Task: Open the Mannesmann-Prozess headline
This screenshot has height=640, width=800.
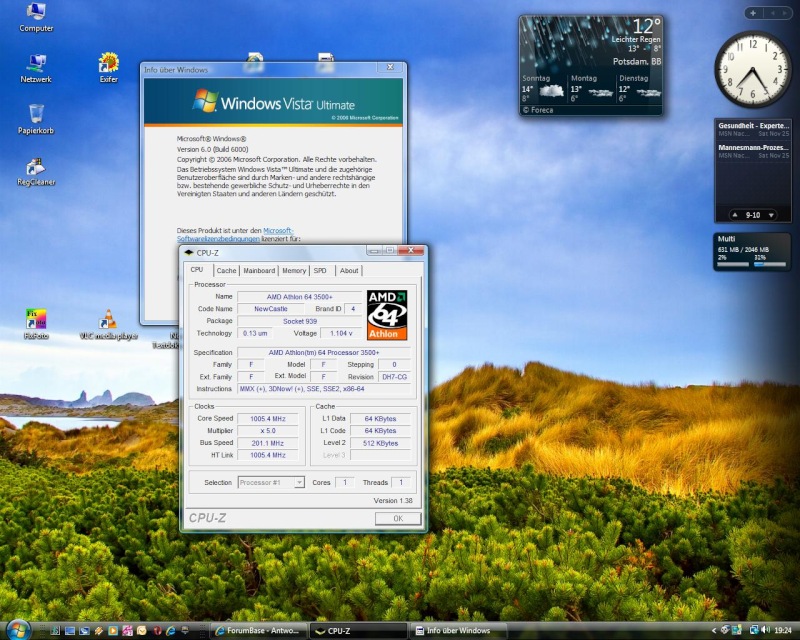Action: [754, 147]
